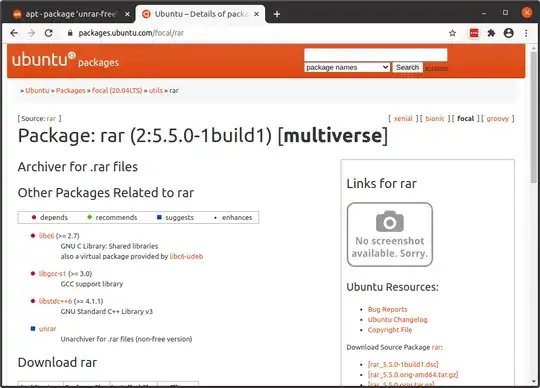Switch to the 'groovy' release link
The height and width of the screenshot is (388, 540).
pos(498,119)
